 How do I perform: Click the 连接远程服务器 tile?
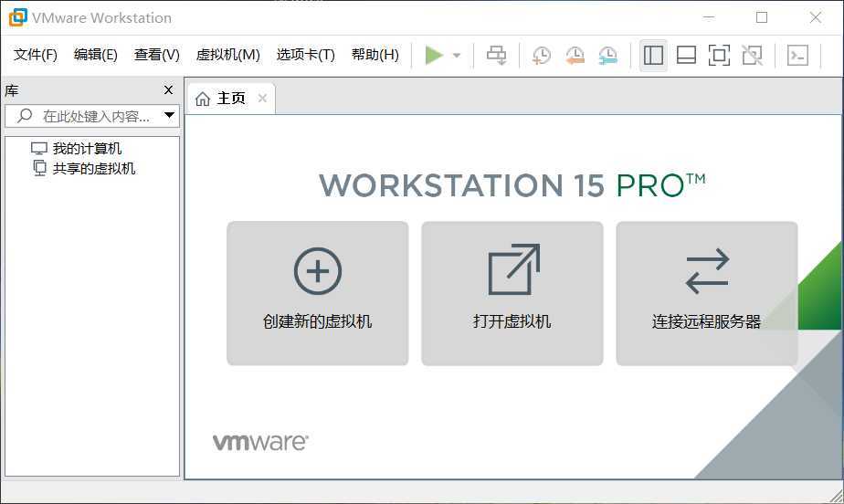tap(707, 294)
